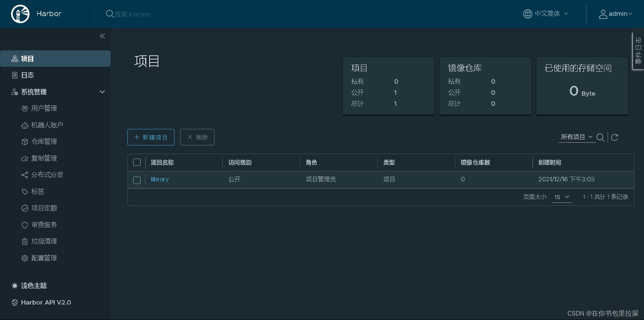Click the globe language icon
This screenshot has width=644, height=320.
[x=528, y=14]
